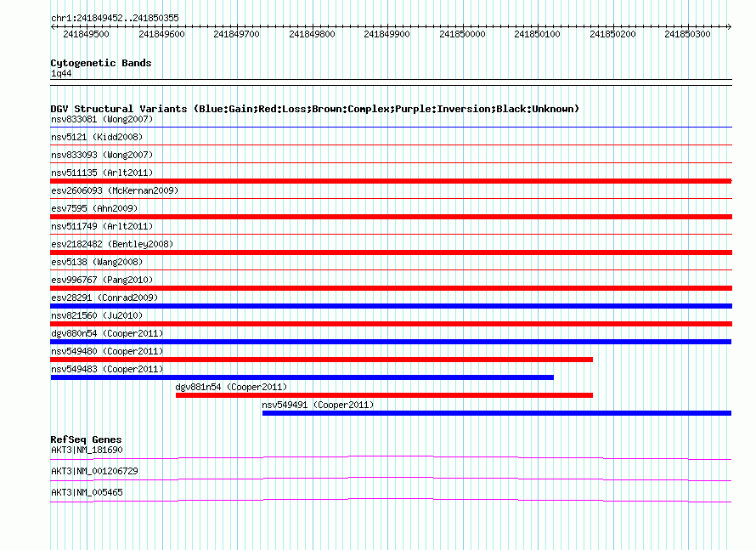The height and width of the screenshot is (550, 756).
Task: Open variant esv28291 (Conrad2009) label
Action: point(104,298)
